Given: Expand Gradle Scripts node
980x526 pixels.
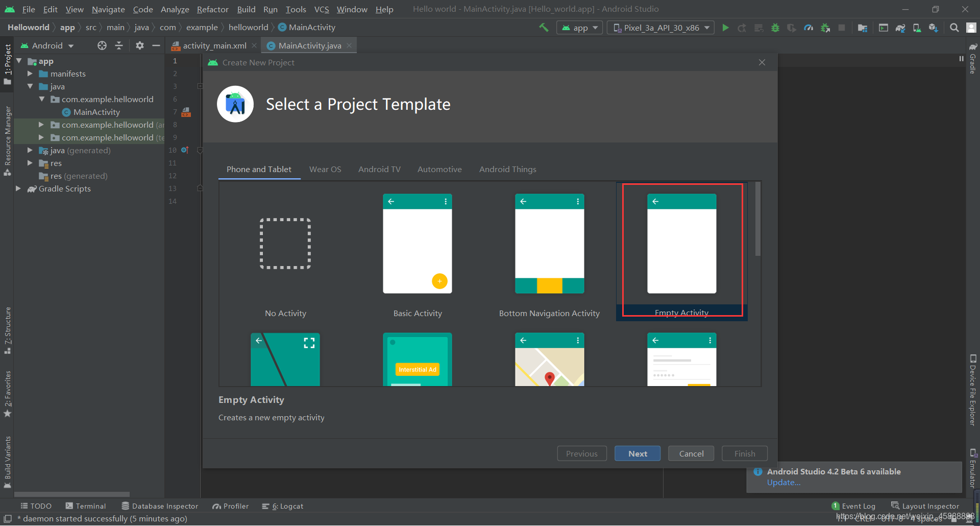Looking at the screenshot, I should tap(19, 188).
